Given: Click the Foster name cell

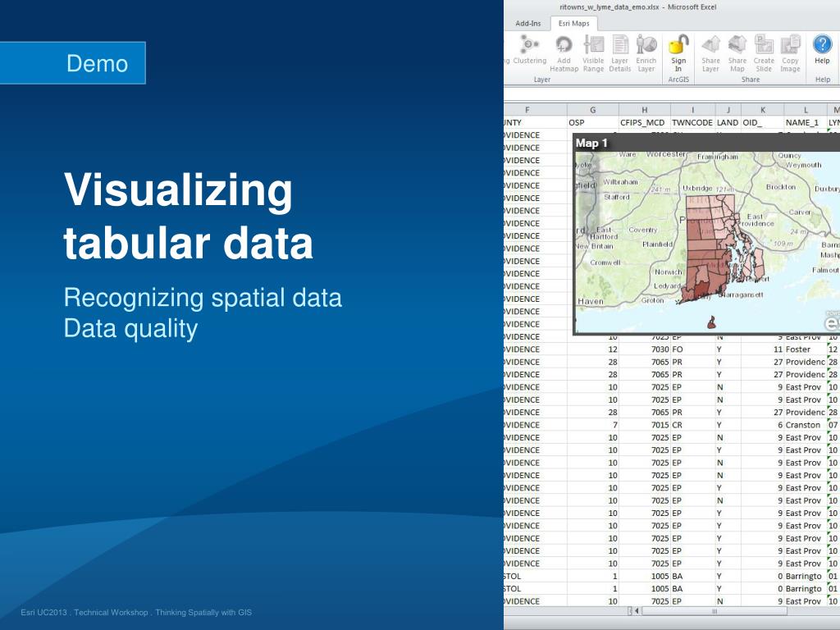Looking at the screenshot, I should [806, 349].
